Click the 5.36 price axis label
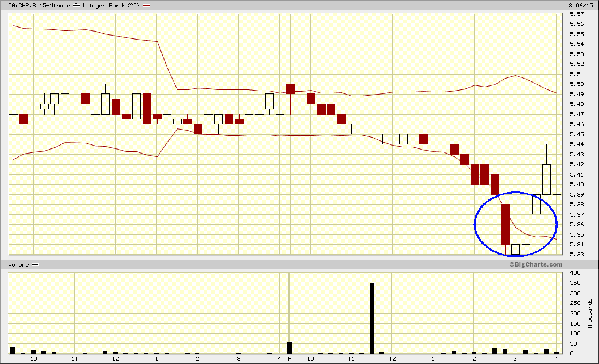 [577, 224]
